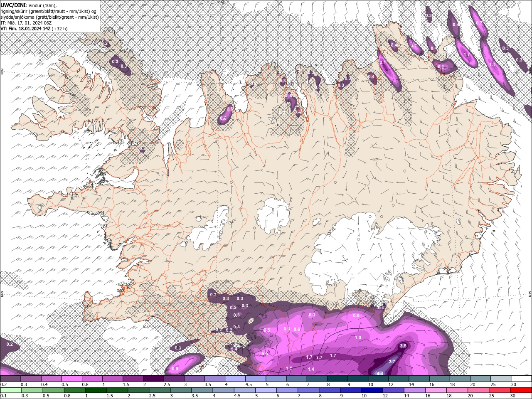Viewport: 532px width, 399px height.
Task: Click the deep blue bottom swatch starting at 10
Action: click(372, 390)
